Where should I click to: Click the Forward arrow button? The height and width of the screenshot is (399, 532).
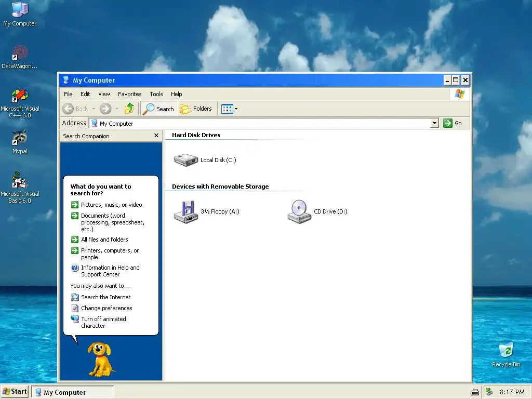click(105, 109)
